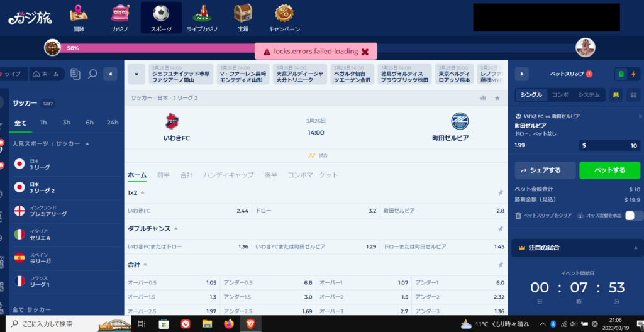The width and height of the screenshot is (644, 332).
Task: Open the search magnifier in the sports sidebar
Action: coord(93,74)
